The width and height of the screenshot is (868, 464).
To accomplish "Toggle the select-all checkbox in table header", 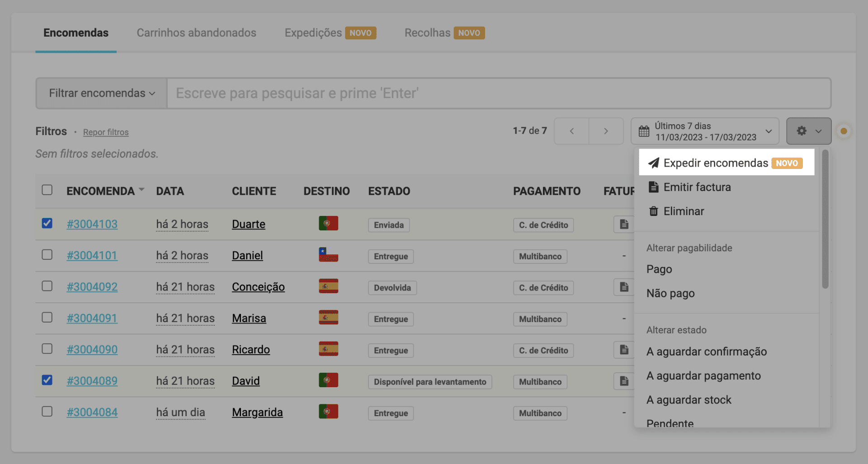I will point(47,190).
